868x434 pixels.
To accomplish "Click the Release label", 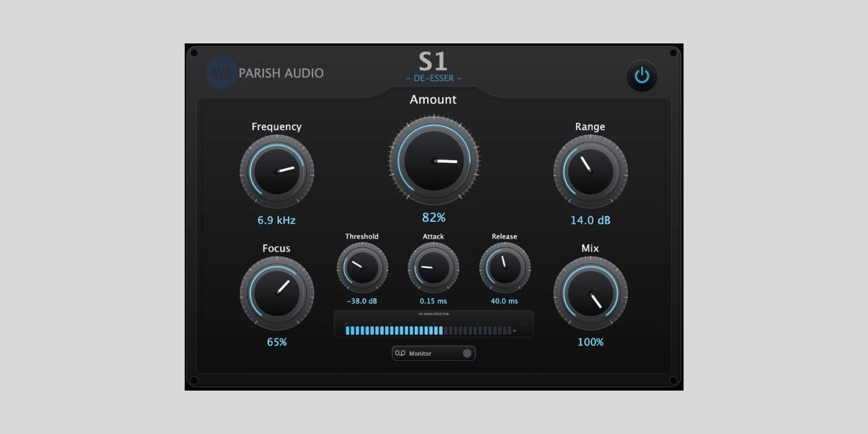I will click(505, 236).
